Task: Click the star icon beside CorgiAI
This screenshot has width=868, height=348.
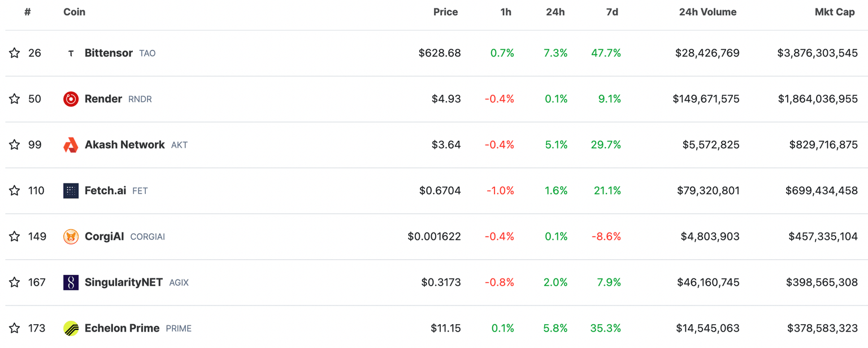Action: coord(14,237)
